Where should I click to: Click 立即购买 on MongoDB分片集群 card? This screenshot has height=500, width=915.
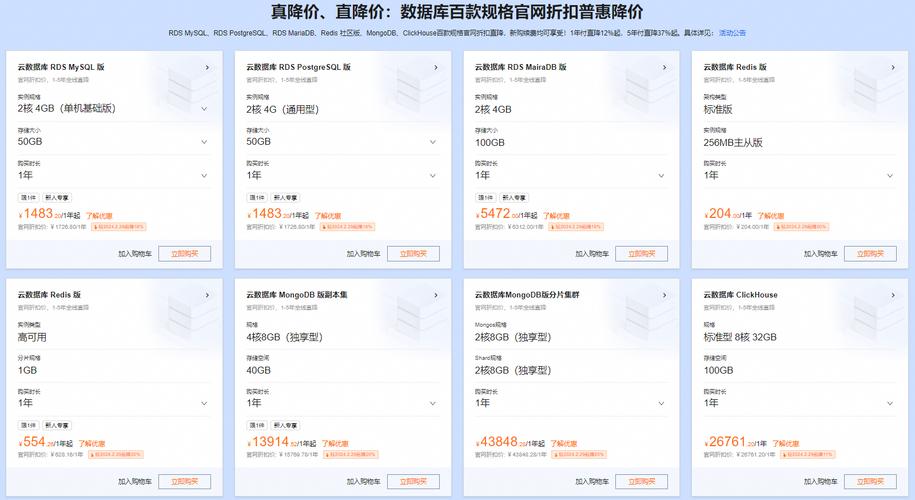[x=641, y=481]
